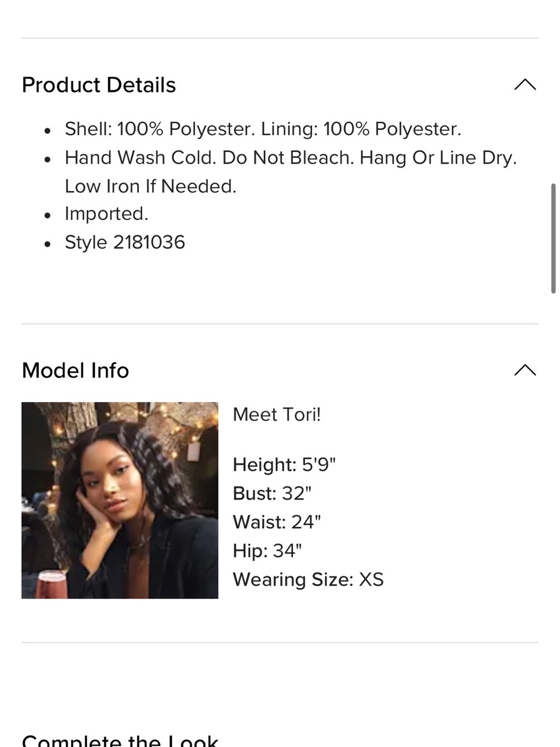Image resolution: width=560 pixels, height=747 pixels.
Task: Click the Bust 32" measurement
Action: [x=272, y=493]
